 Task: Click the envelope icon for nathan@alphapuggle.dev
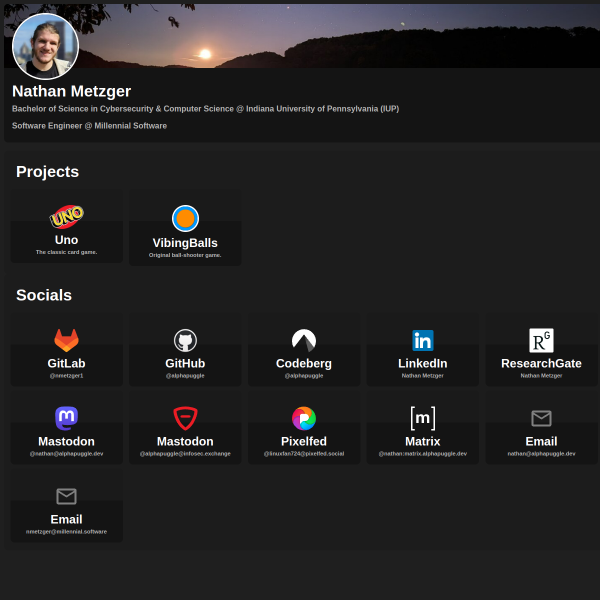pos(541,418)
